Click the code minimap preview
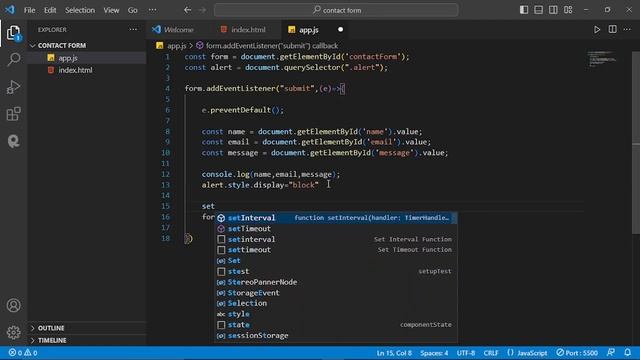640x360 pixels. click(602, 59)
